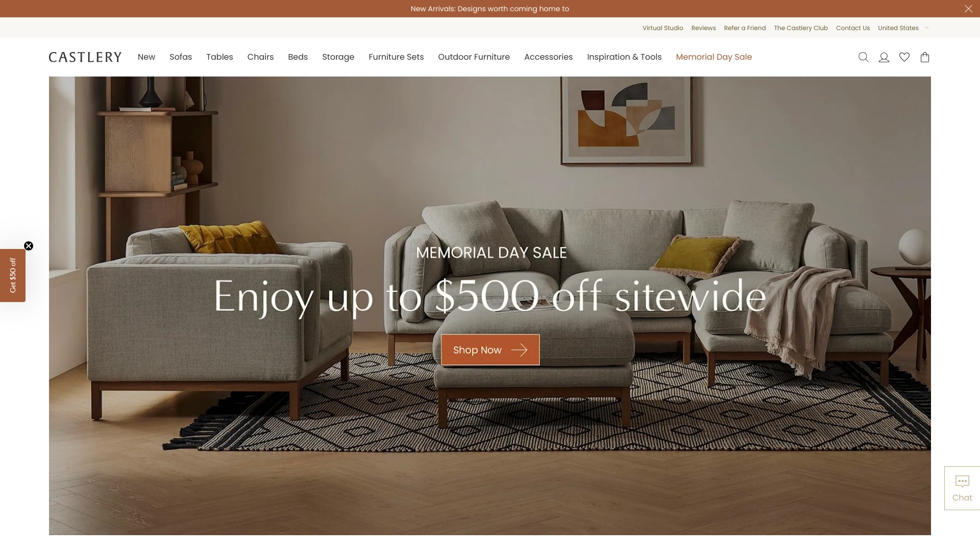Expand the Storage category menu
This screenshot has height=551, width=980.
[x=338, y=57]
